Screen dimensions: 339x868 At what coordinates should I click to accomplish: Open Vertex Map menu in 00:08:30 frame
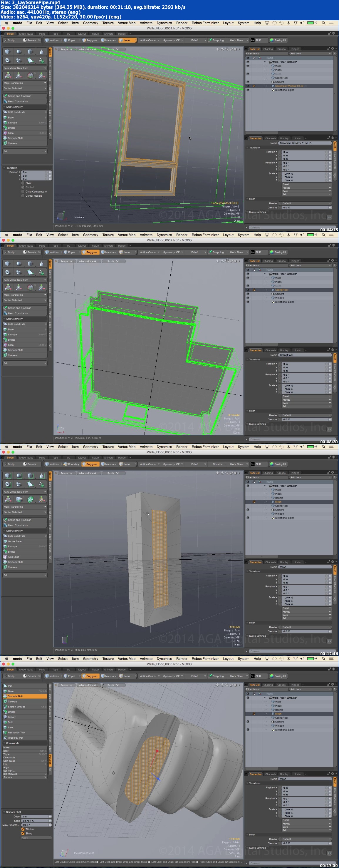(x=127, y=235)
